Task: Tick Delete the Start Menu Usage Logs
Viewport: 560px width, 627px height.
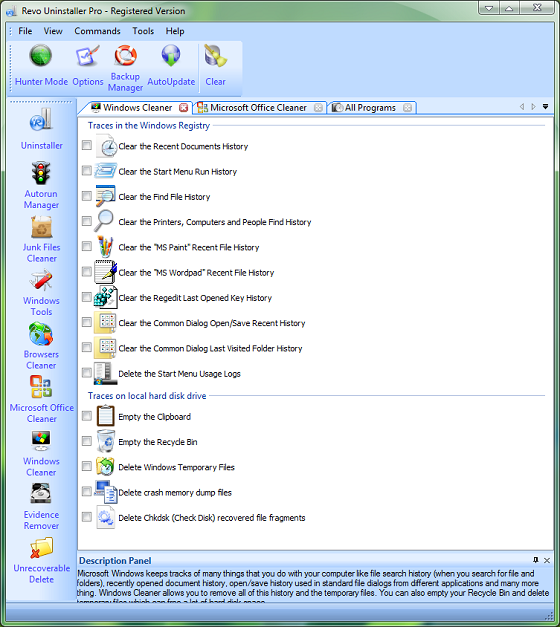Action: [x=87, y=373]
